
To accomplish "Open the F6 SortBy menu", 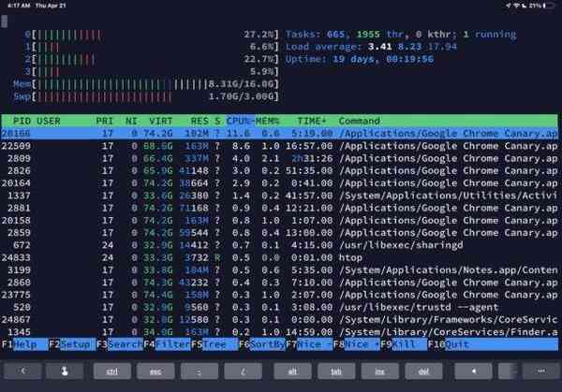I will 261,344.
